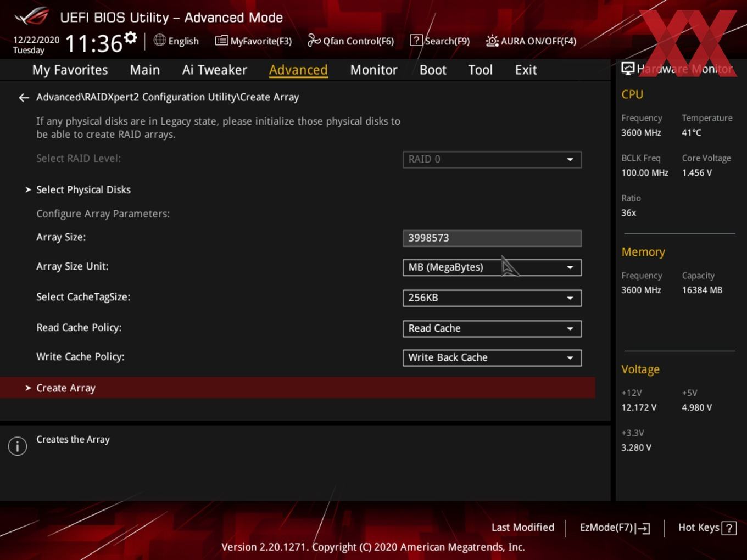Click the Array Size Unit label
The height and width of the screenshot is (560, 747).
(x=73, y=266)
